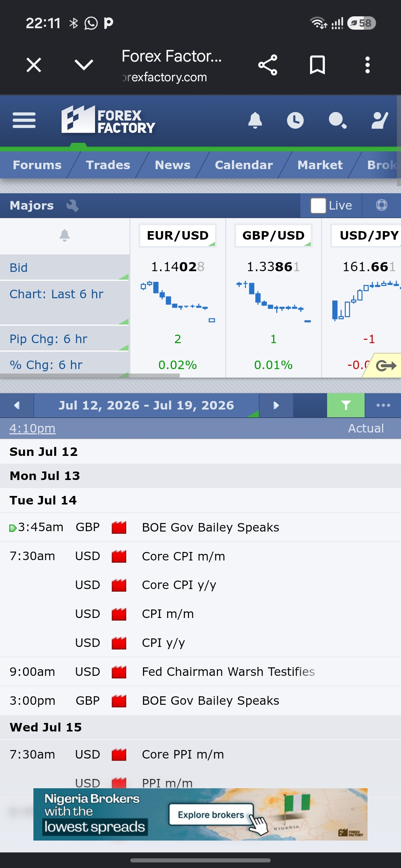The width and height of the screenshot is (401, 868).
Task: Open Majors wrench settings icon
Action: pos(72,206)
